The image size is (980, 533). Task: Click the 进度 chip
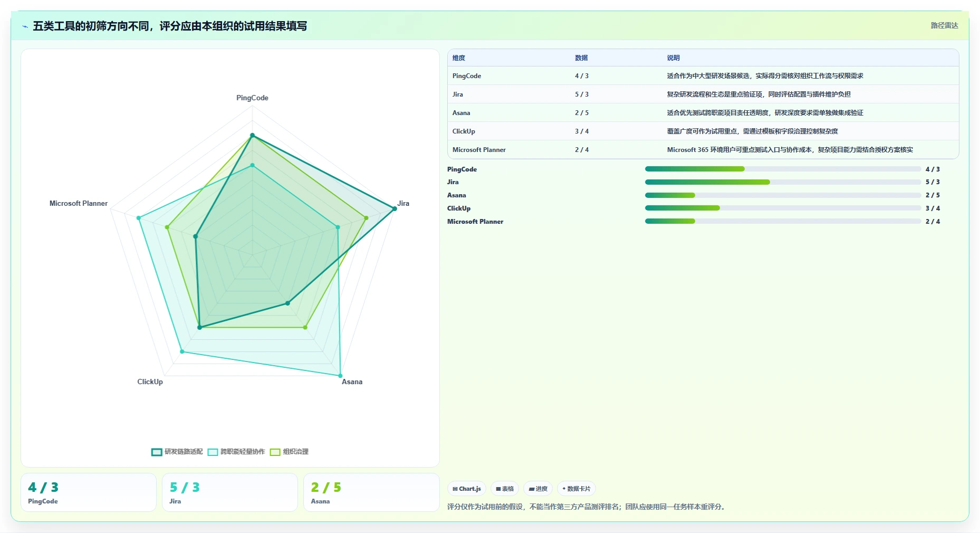coord(538,489)
